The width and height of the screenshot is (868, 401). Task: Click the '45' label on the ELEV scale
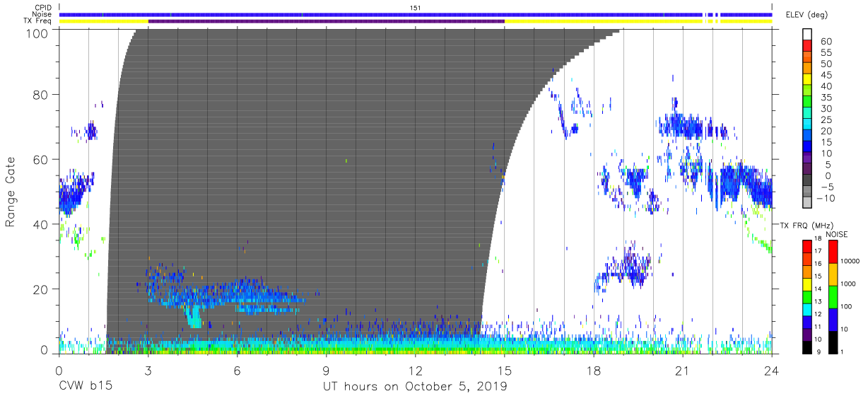[826, 75]
